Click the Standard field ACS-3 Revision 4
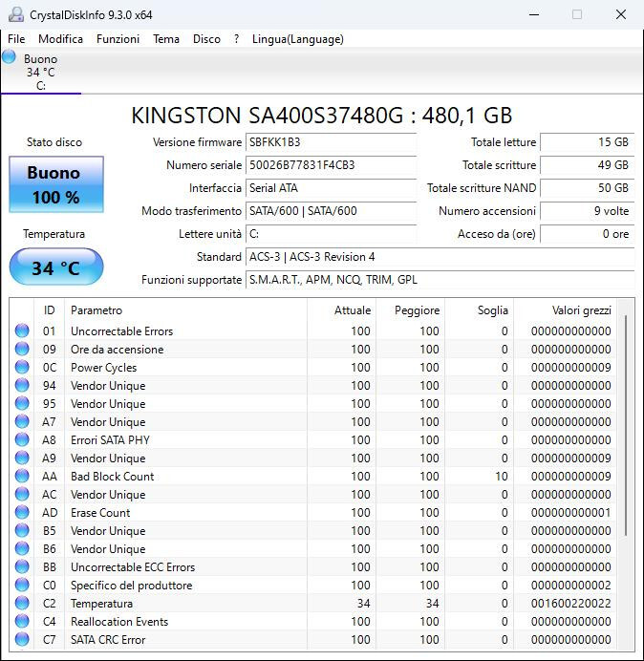This screenshot has height=661, width=644. pyautogui.click(x=440, y=257)
